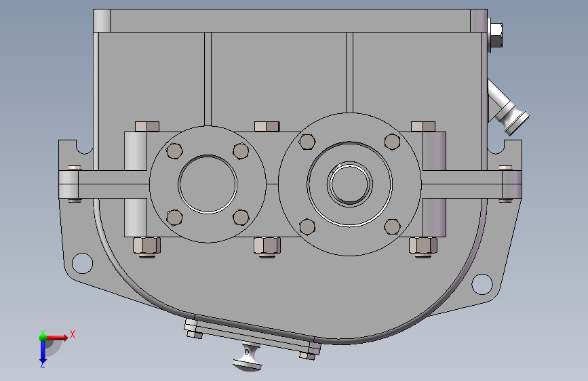Select lower-right bolt on right bearing cover
The image size is (588, 381).
[392, 227]
